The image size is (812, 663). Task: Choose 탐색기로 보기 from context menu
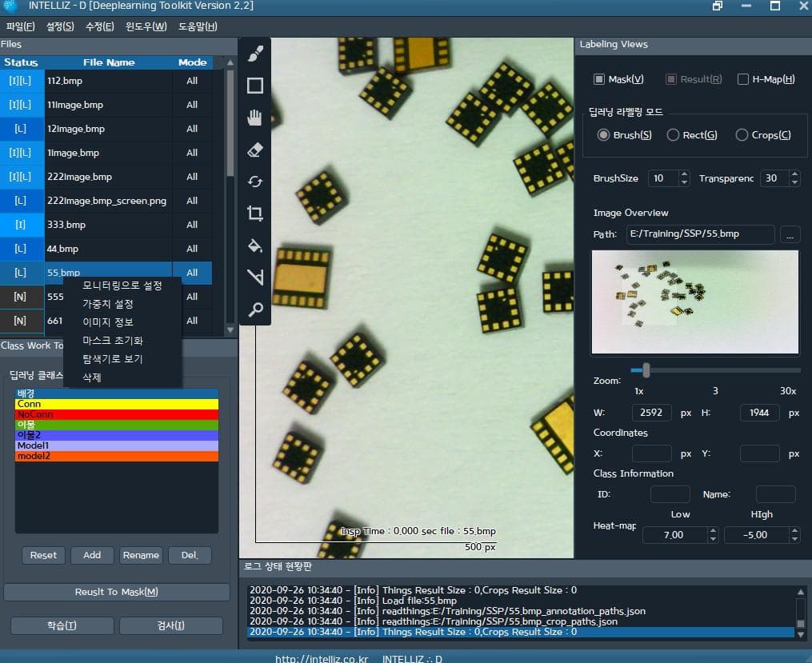pyautogui.click(x=122, y=358)
